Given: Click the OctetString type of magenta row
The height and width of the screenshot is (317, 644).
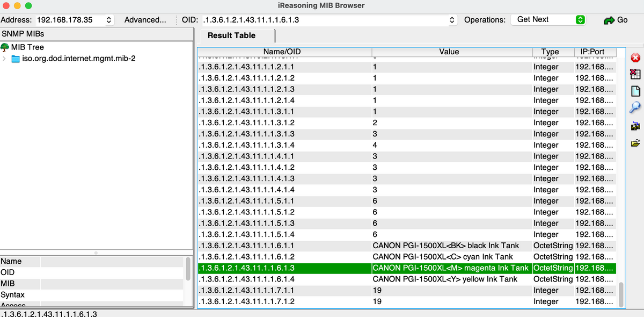Looking at the screenshot, I should [553, 268].
